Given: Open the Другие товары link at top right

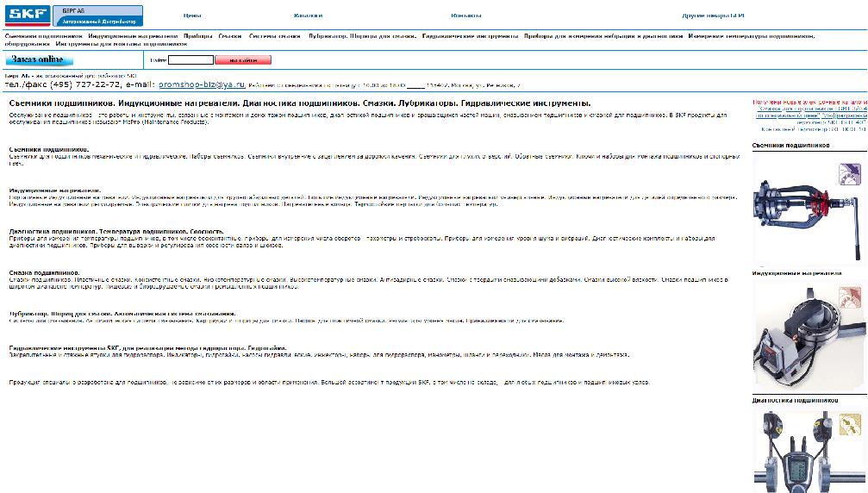Looking at the screenshot, I should [713, 16].
